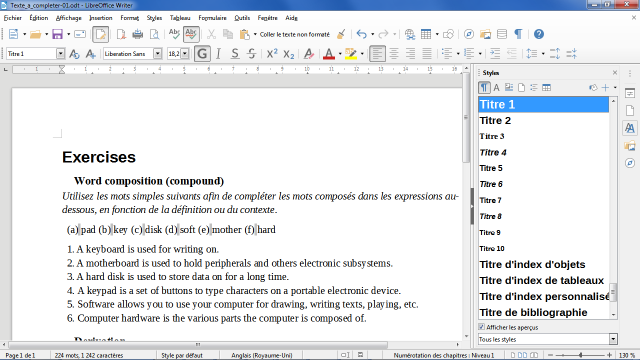This screenshot has width=640, height=360.
Task: Close the Styles sidebar panel
Action: [615, 73]
